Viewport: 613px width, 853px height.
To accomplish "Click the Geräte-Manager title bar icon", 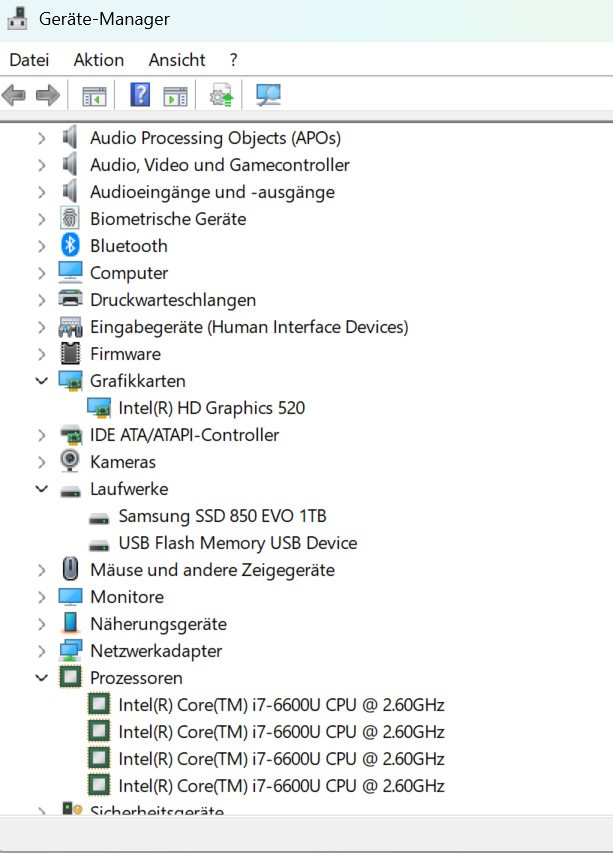I will pos(18,18).
